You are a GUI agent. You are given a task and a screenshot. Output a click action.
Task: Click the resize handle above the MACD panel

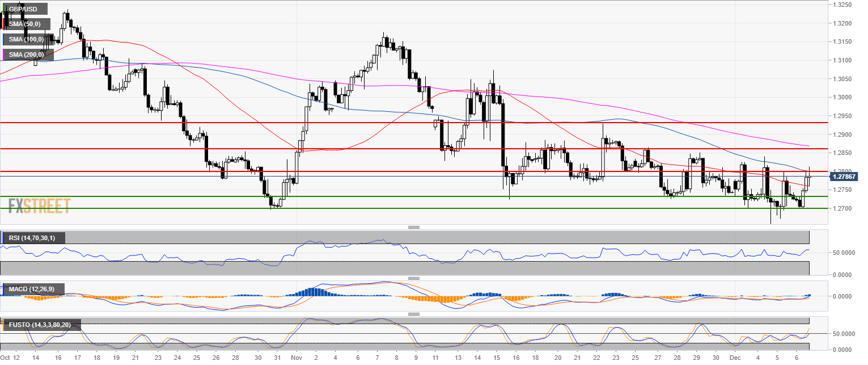click(413, 278)
